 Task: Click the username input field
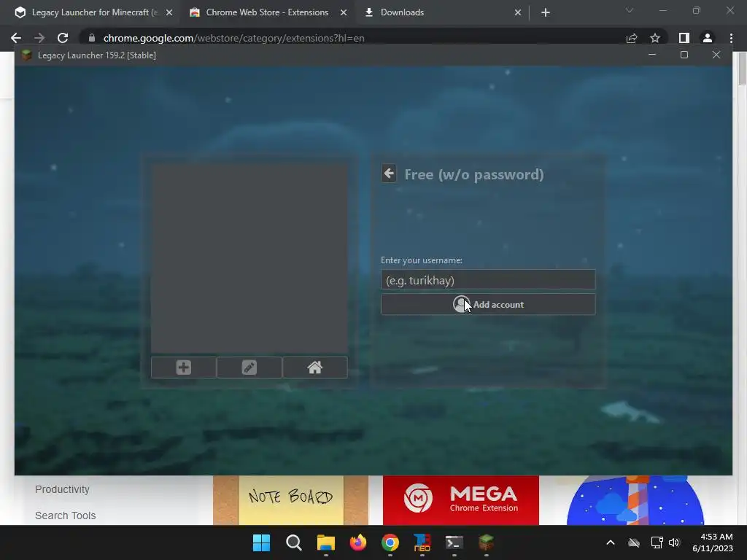point(488,280)
